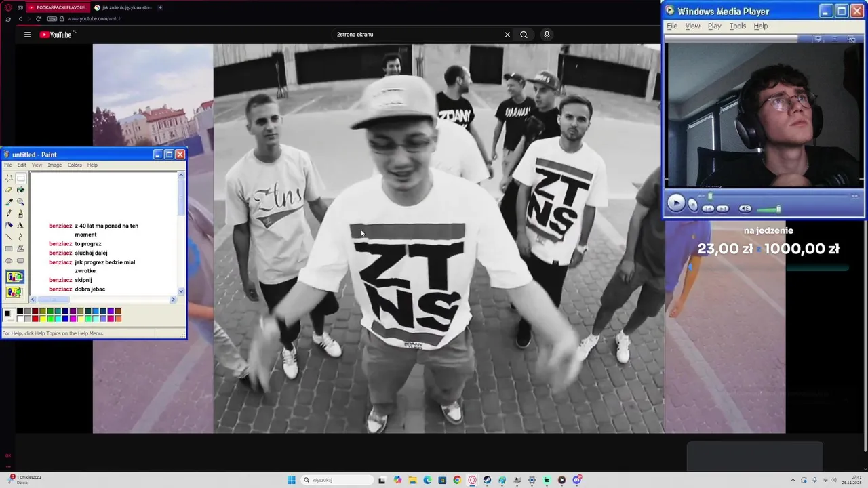
Task: Choose the Fill With Color bucket in Paint
Action: pyautogui.click(x=21, y=190)
